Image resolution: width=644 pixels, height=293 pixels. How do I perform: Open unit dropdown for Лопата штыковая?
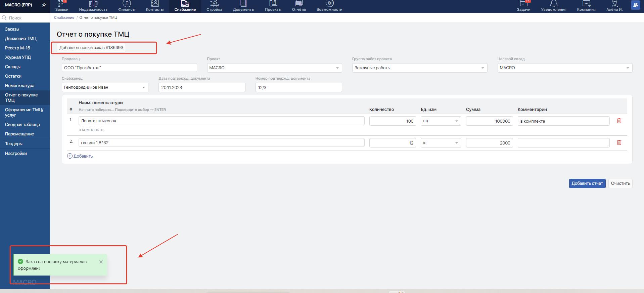click(456, 121)
